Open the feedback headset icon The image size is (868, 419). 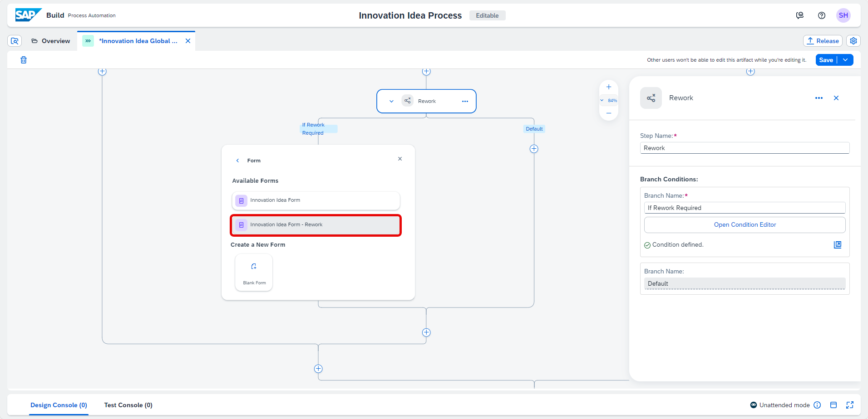(x=800, y=15)
